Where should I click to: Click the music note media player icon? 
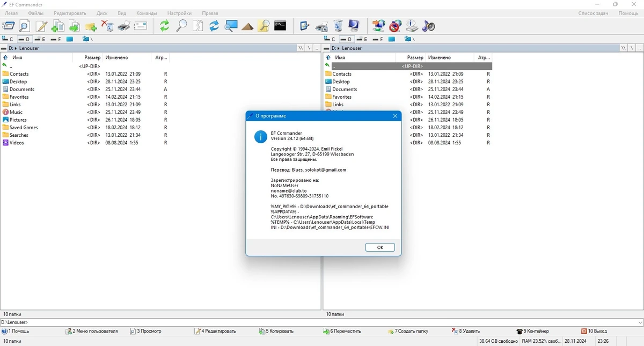[x=428, y=26]
